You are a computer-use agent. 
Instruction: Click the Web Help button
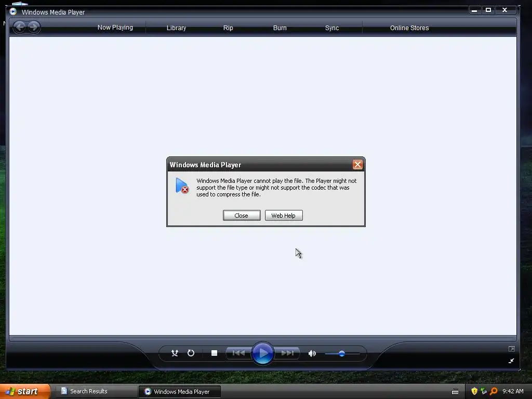284,216
